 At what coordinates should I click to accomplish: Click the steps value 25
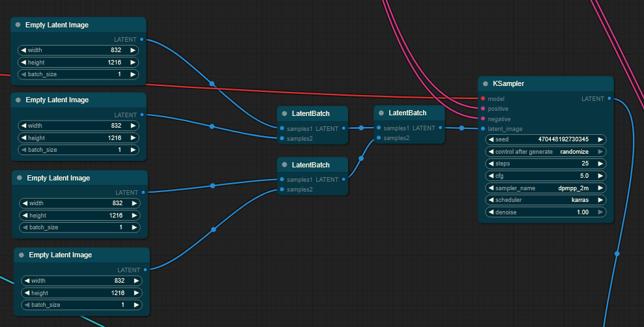click(585, 163)
